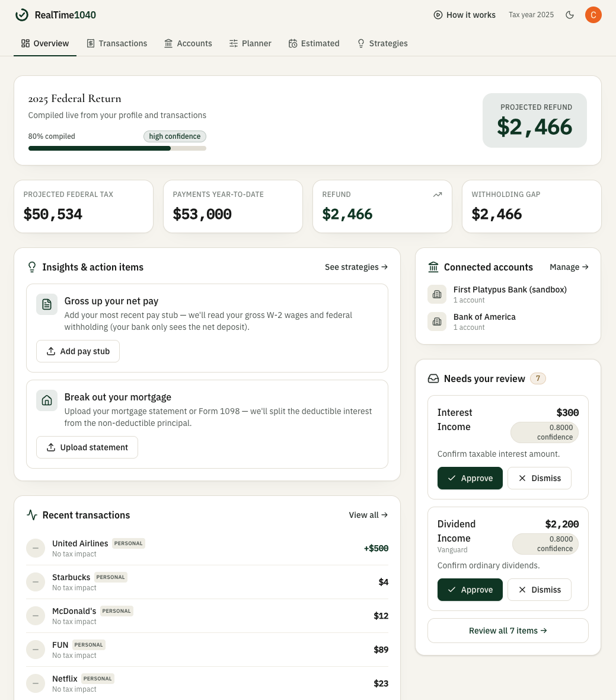Click the minus icon on FUN row
Viewport: 616px width, 700px height.
(x=36, y=650)
